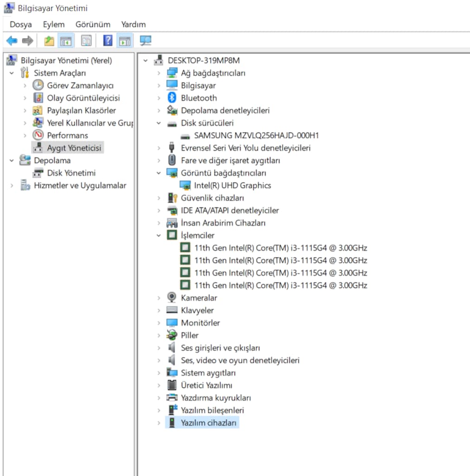Click the Up one level folder icon

click(49, 41)
